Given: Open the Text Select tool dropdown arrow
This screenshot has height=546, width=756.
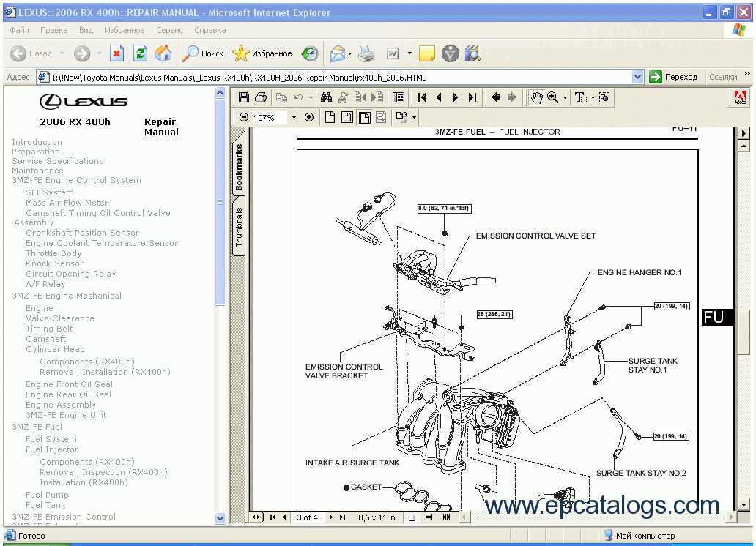Looking at the screenshot, I should point(593,98).
